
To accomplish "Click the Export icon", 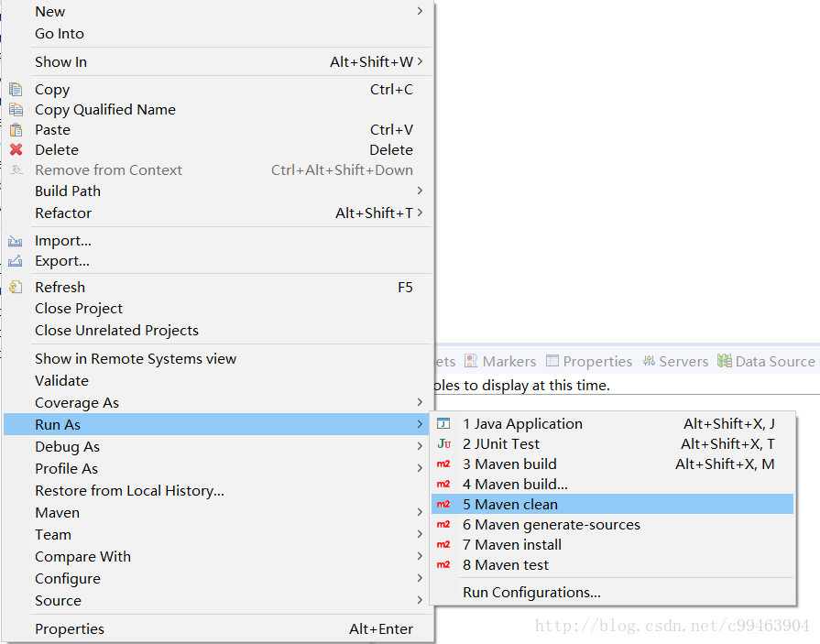I will [16, 261].
